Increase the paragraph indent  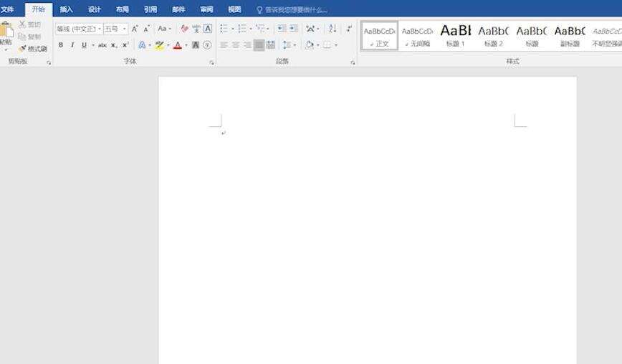point(293,29)
